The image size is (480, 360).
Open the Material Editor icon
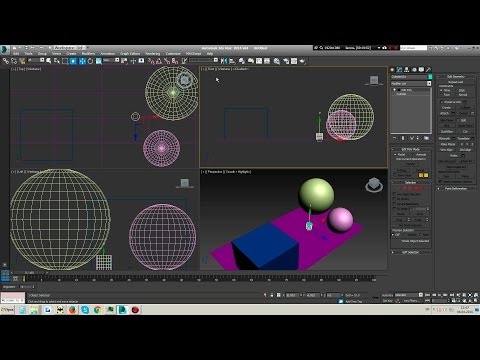[x=277, y=61]
